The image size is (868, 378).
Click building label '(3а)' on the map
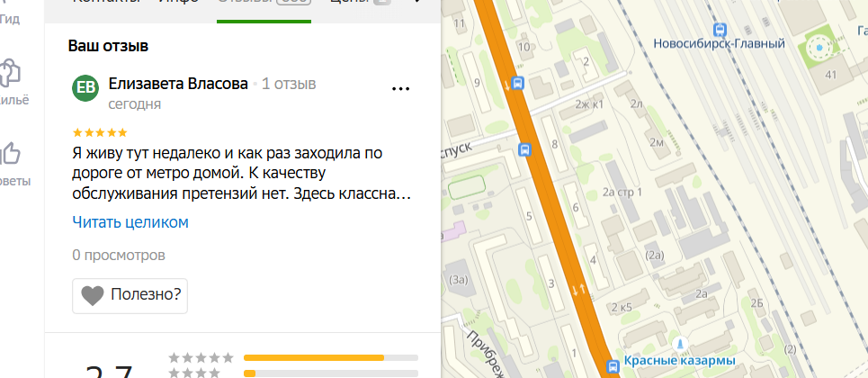pyautogui.click(x=459, y=278)
